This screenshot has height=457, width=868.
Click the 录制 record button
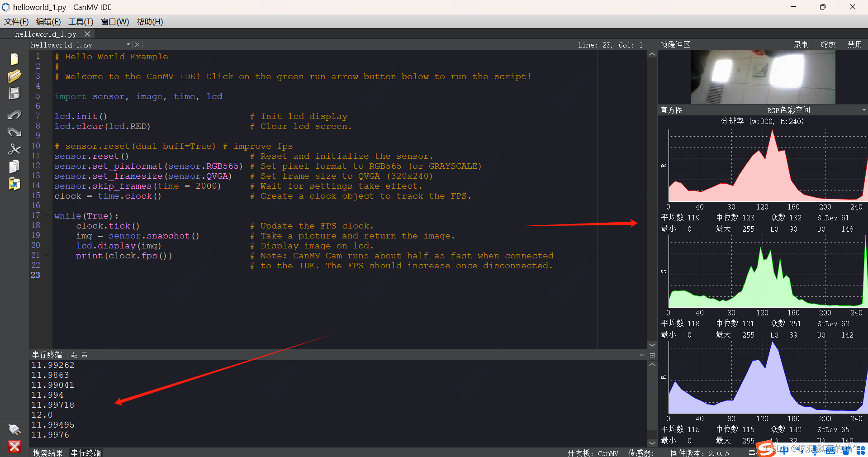click(801, 44)
